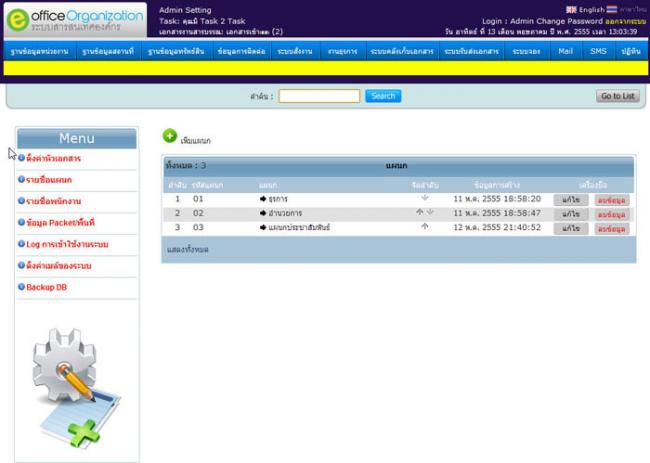The height and width of the screenshot is (463, 650).
Task: Click แก้ไข edit button for row 02
Action: (x=571, y=214)
